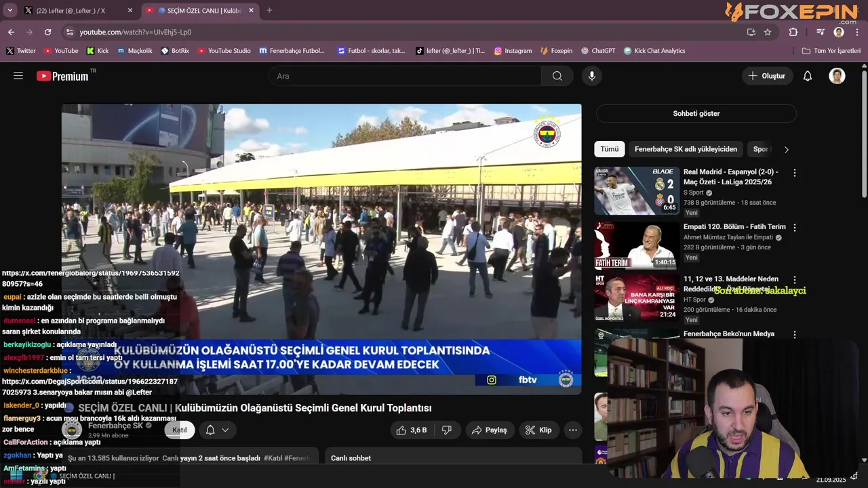Select the Spor filter chip
This screenshot has height=488, width=868.
(762, 149)
